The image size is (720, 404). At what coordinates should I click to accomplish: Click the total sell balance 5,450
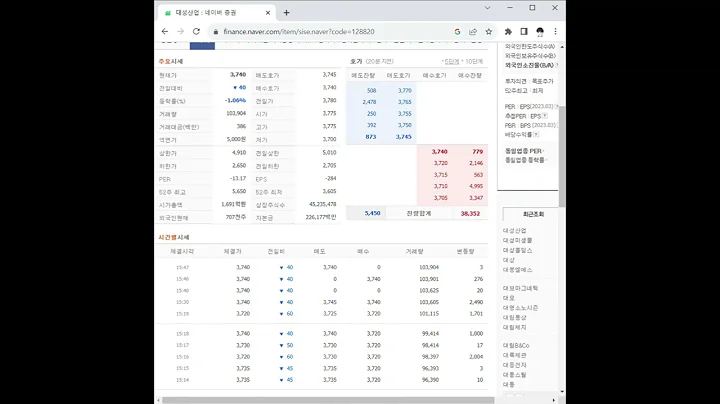(372, 213)
